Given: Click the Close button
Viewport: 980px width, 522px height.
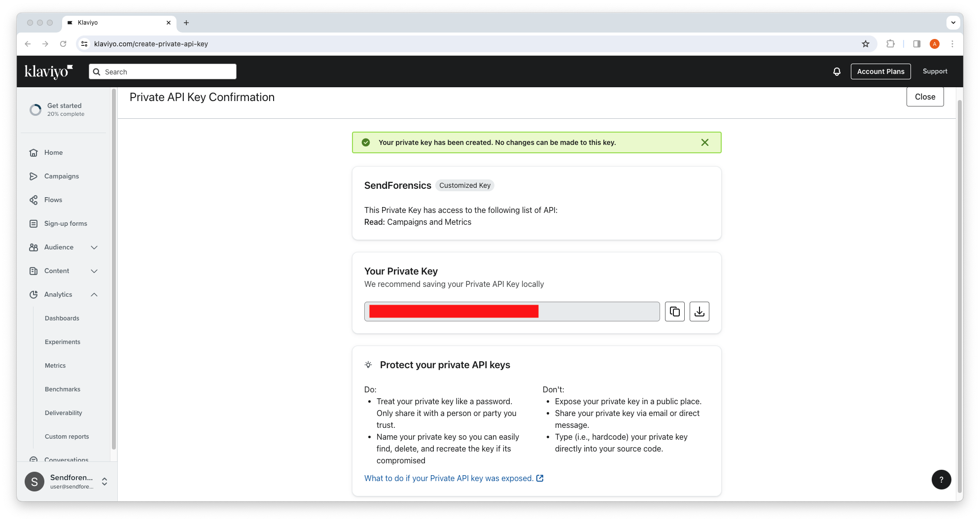Looking at the screenshot, I should (x=925, y=97).
